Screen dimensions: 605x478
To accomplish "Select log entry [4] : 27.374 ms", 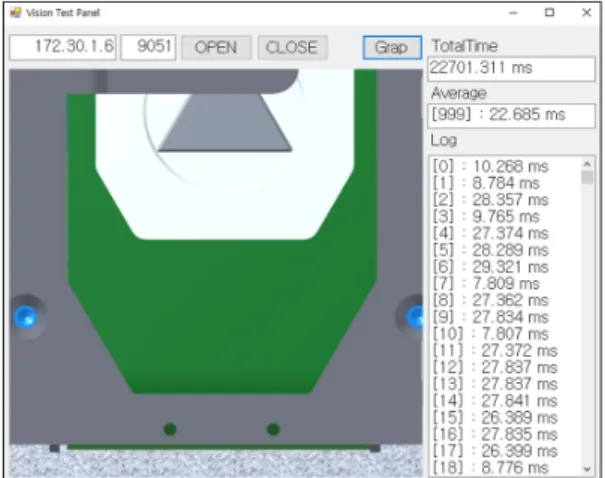I will [x=490, y=233].
